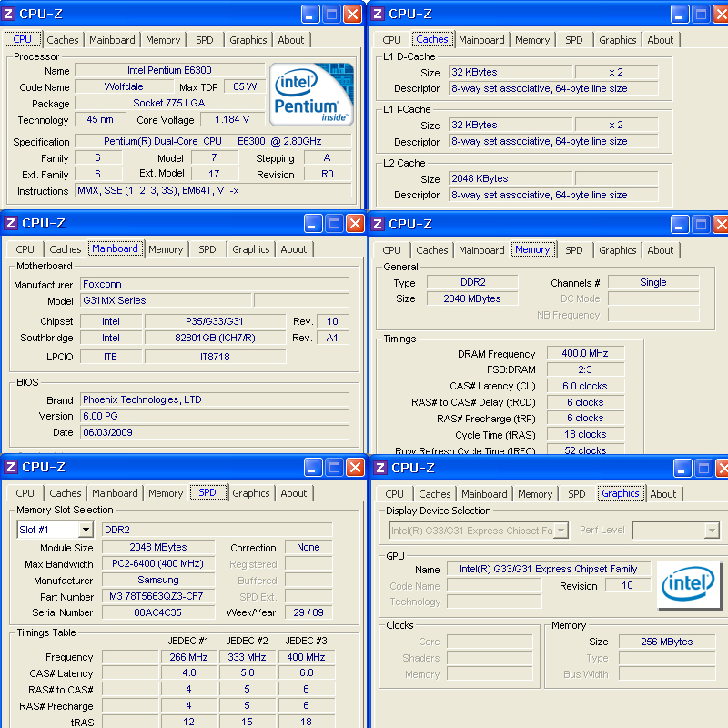Image resolution: width=728 pixels, height=728 pixels.
Task: Click the Week/Year value '29 / 09'
Action: [308, 612]
